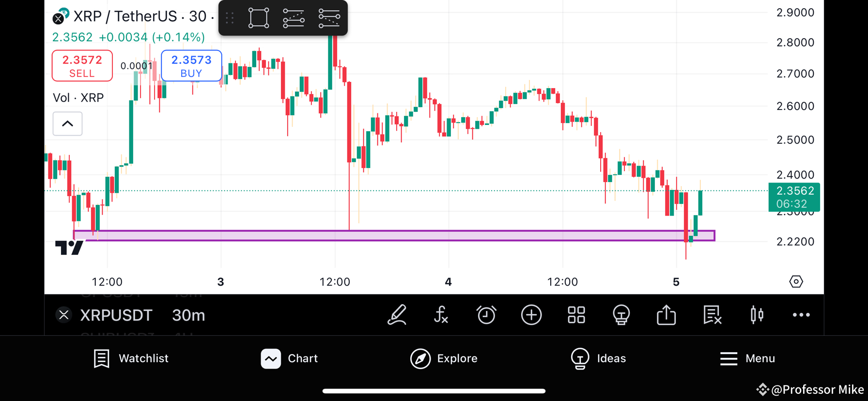Viewport: 868px width, 401px height.
Task: Select the rectangle tool in the floating toolbar
Action: point(258,18)
